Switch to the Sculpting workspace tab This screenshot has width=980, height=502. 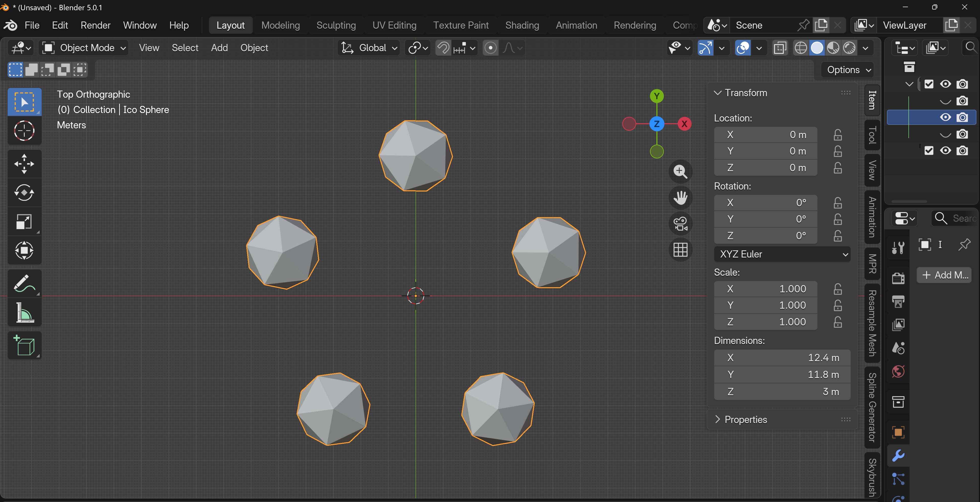(x=336, y=26)
